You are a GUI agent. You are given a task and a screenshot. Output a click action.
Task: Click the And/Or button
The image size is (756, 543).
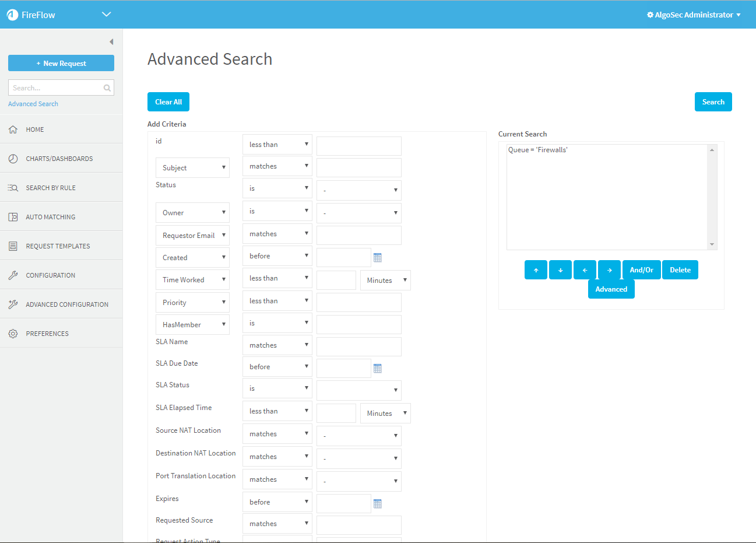641,270
